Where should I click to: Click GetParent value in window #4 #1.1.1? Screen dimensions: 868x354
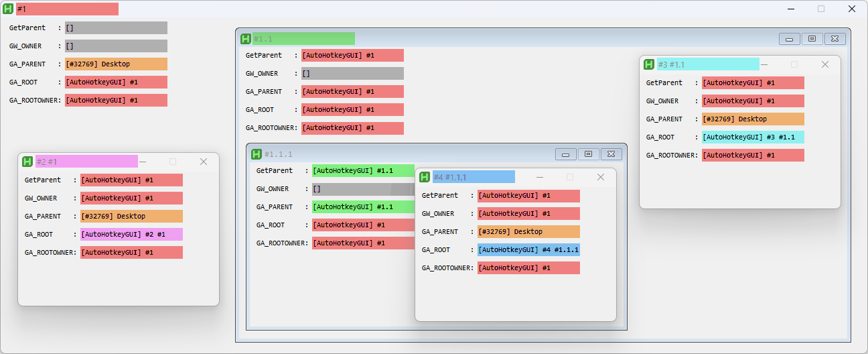(528, 196)
